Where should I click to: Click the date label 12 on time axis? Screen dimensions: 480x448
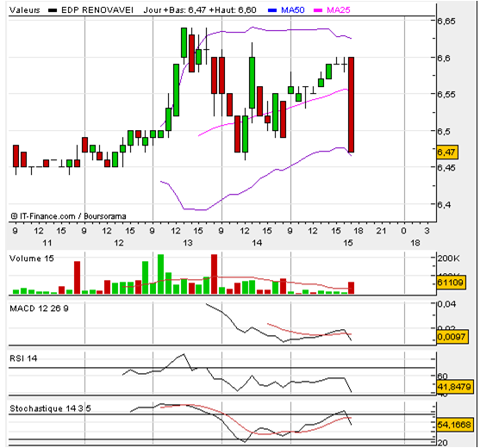click(x=119, y=243)
